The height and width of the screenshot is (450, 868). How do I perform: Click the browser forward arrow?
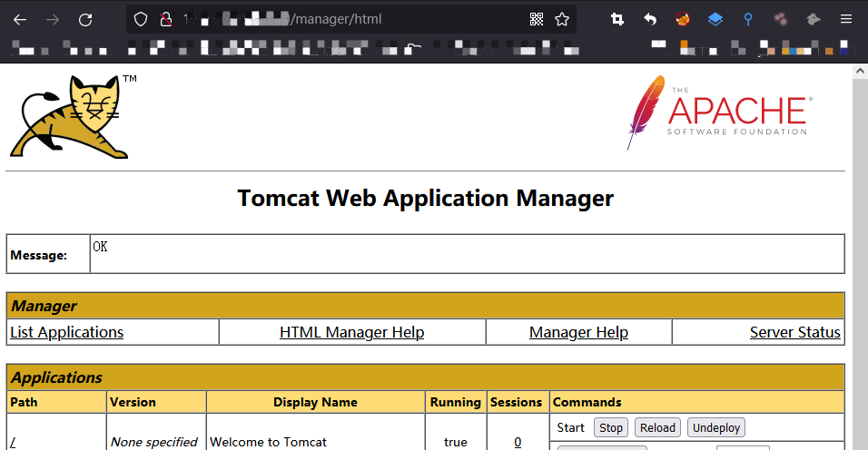[x=53, y=20]
